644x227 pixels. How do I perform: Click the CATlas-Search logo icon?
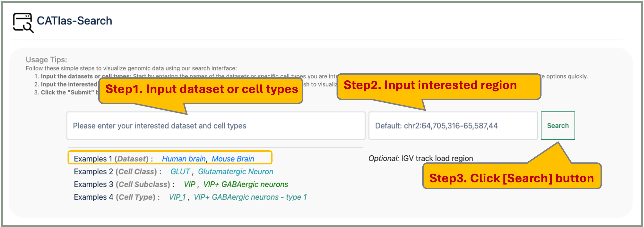coord(23,23)
